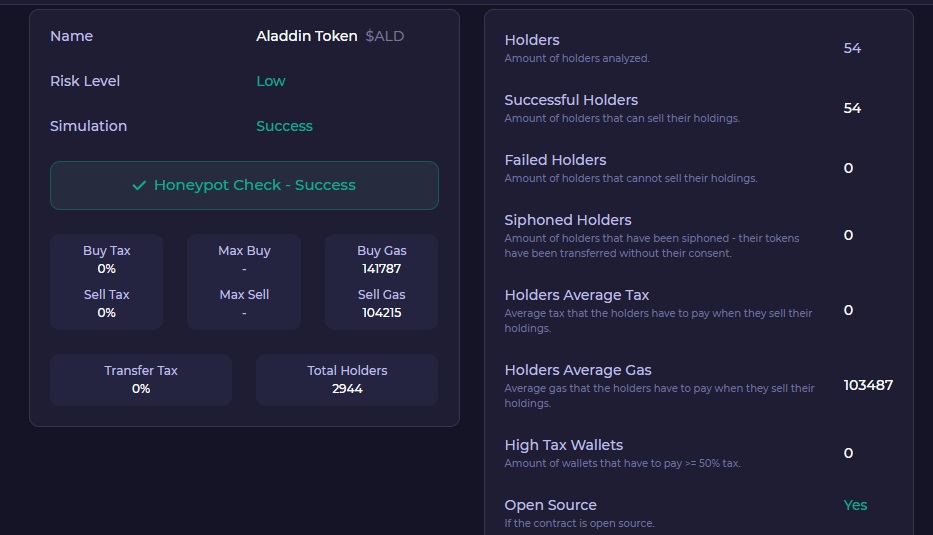Image resolution: width=933 pixels, height=535 pixels.
Task: Click the Name label
Action: click(x=71, y=36)
